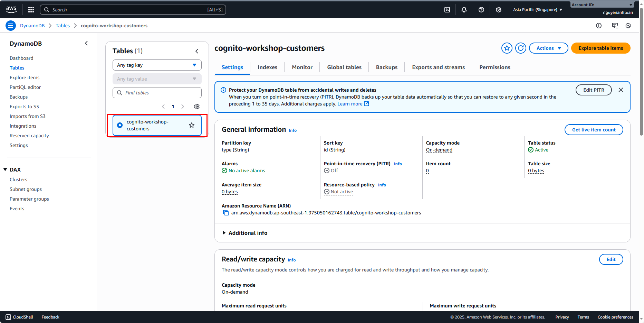The height and width of the screenshot is (323, 644).
Task: Copy the table ARN with copy icon
Action: [x=225, y=213]
